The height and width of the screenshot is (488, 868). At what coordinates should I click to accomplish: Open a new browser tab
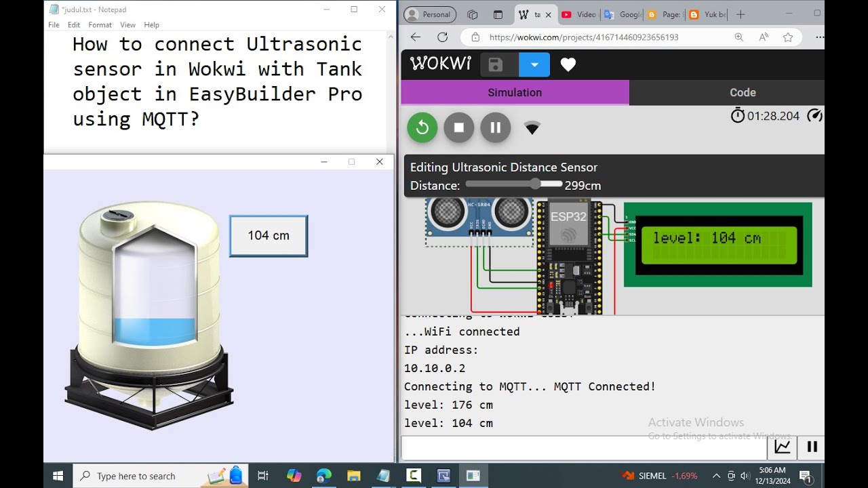741,14
